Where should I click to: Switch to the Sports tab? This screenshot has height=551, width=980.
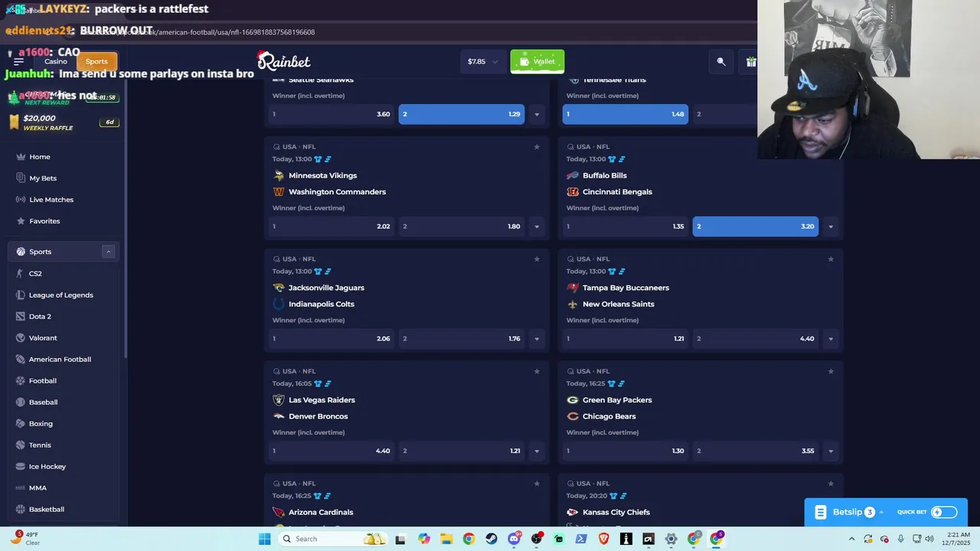(96, 61)
